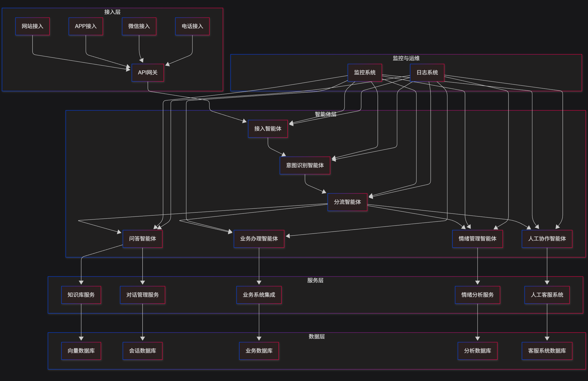Select the 电话接入 node

192,26
